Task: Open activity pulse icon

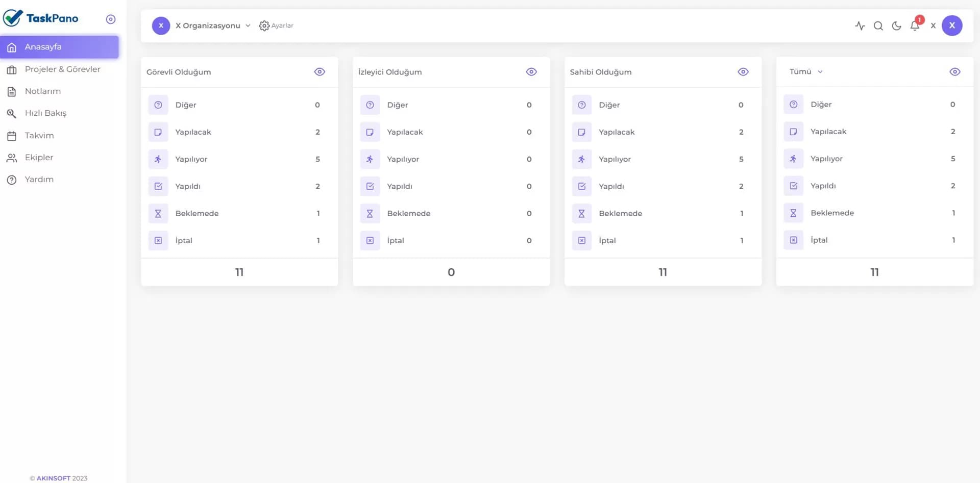Action: 860,26
